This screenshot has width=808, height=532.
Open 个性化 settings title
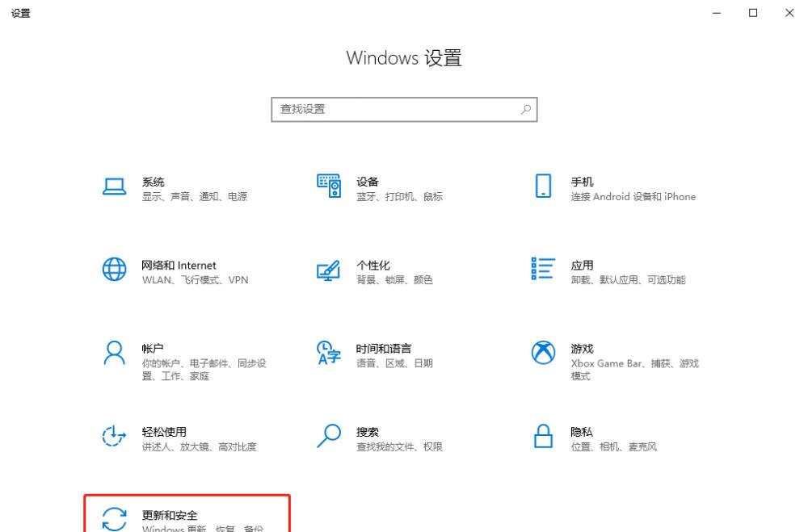point(373,266)
